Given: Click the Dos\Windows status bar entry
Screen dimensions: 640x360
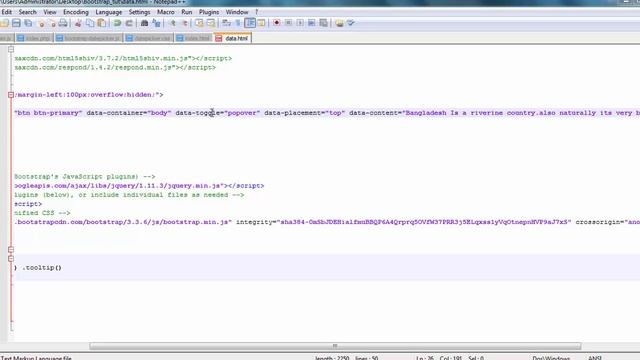Looking at the screenshot, I should [551, 358].
